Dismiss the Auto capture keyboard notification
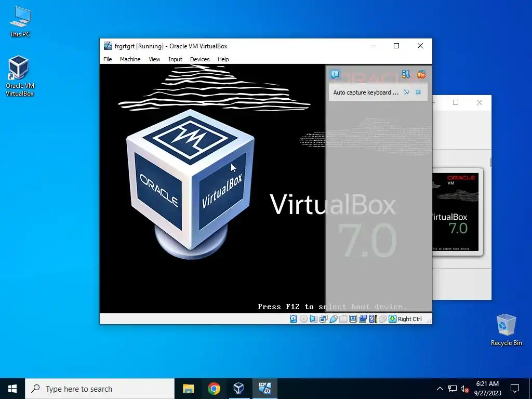This screenshot has width=532, height=399. 418,92
